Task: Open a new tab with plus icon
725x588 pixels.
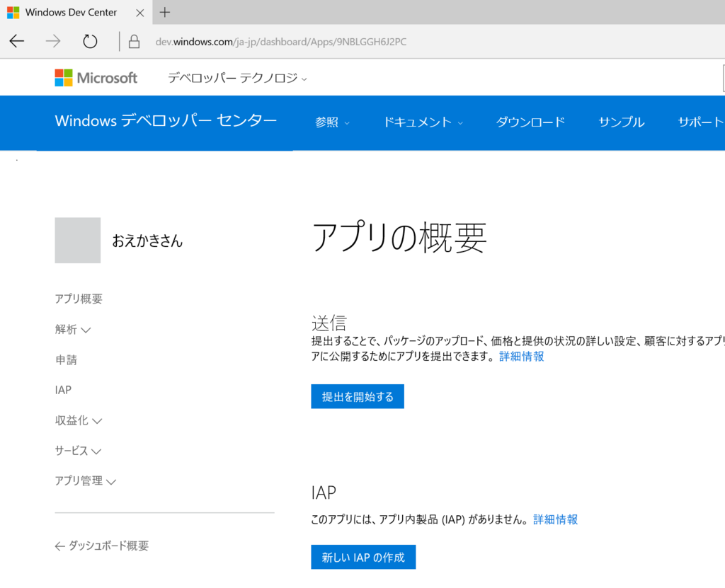Action: click(x=164, y=12)
